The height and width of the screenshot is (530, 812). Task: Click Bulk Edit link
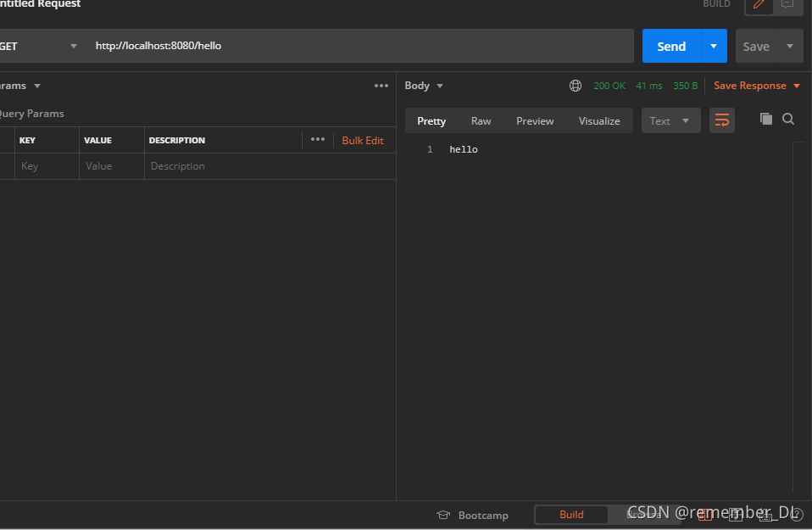pyautogui.click(x=363, y=141)
